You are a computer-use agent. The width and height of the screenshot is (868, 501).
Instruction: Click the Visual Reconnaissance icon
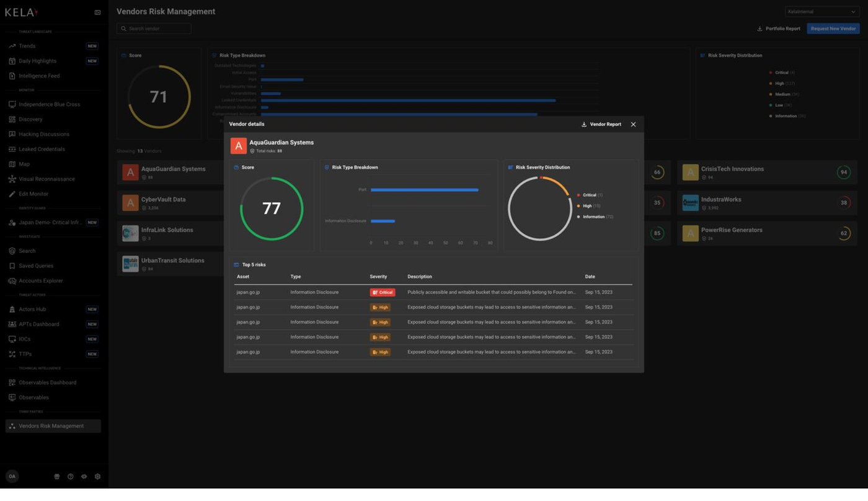point(12,179)
